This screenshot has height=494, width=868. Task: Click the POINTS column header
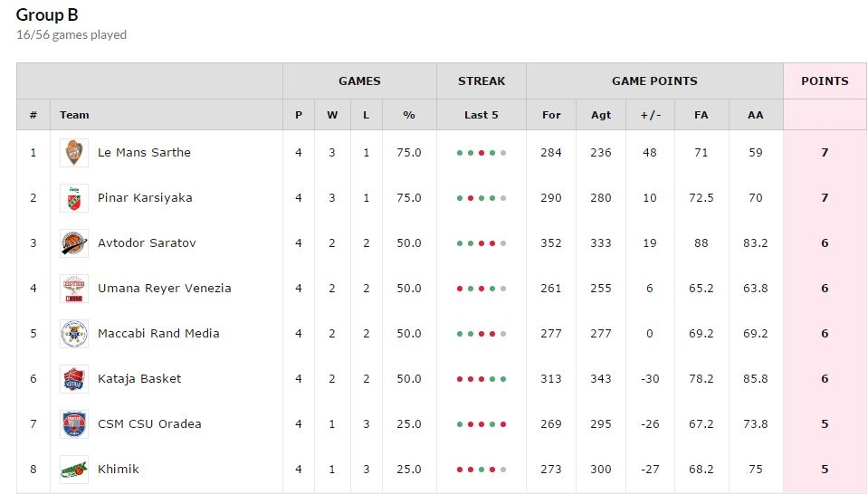click(x=825, y=81)
